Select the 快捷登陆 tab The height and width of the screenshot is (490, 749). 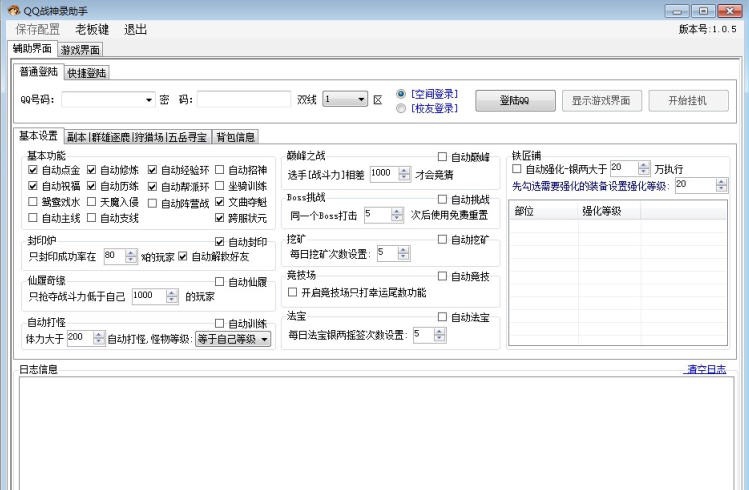(x=86, y=73)
